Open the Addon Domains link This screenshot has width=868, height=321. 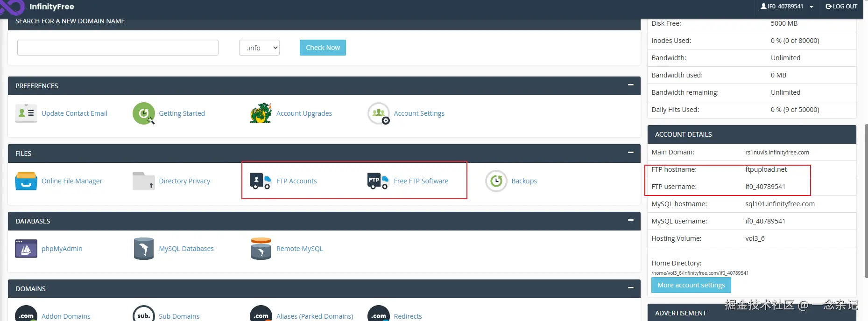tap(66, 316)
